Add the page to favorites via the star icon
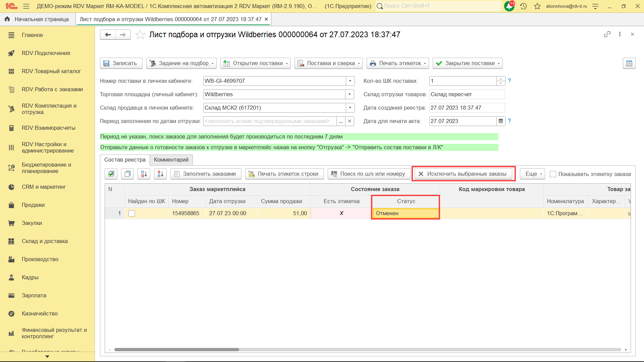Viewport: 644px width, 362px height. click(140, 35)
